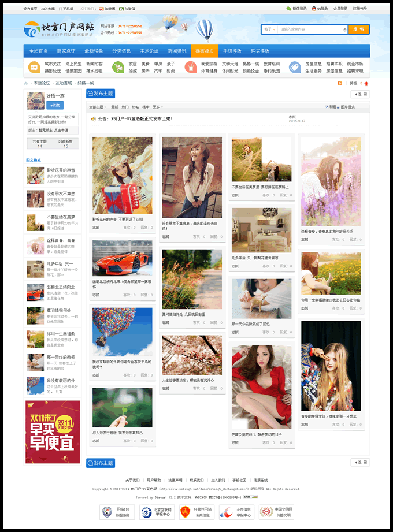Click the 加入收藏 link
Viewport: 393px width, 532px height.
[48, 9]
